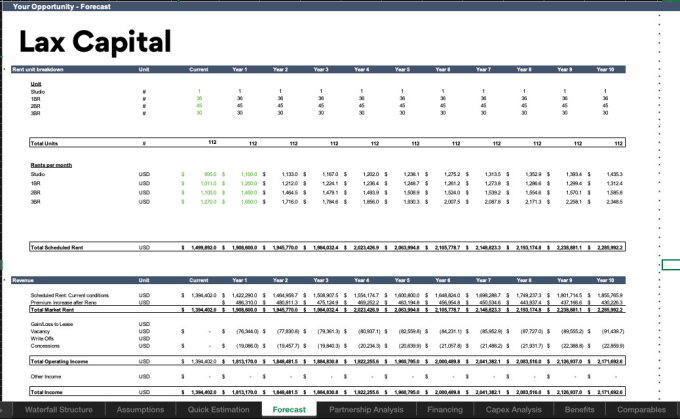Select Current Total Scheduled Rent 1,499,892.0

point(204,247)
